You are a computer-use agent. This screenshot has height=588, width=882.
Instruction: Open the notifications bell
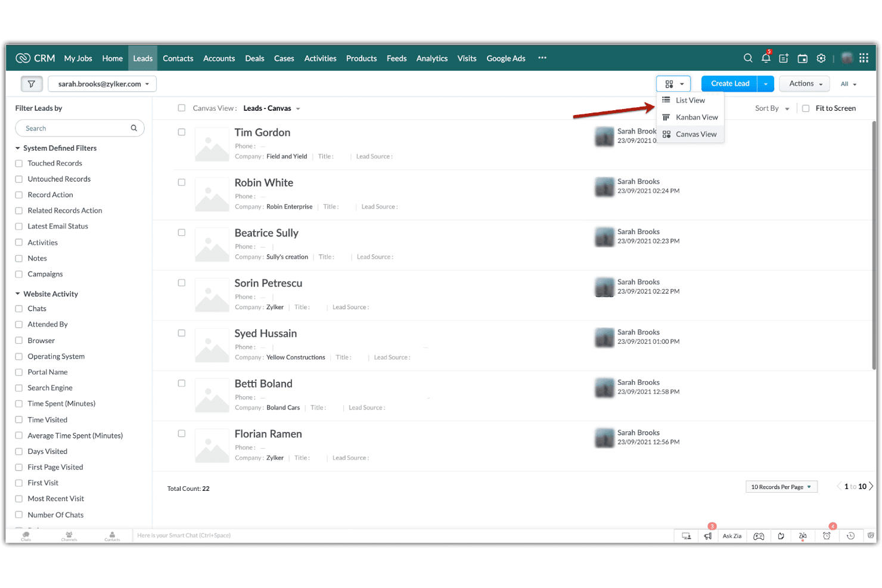click(x=766, y=58)
